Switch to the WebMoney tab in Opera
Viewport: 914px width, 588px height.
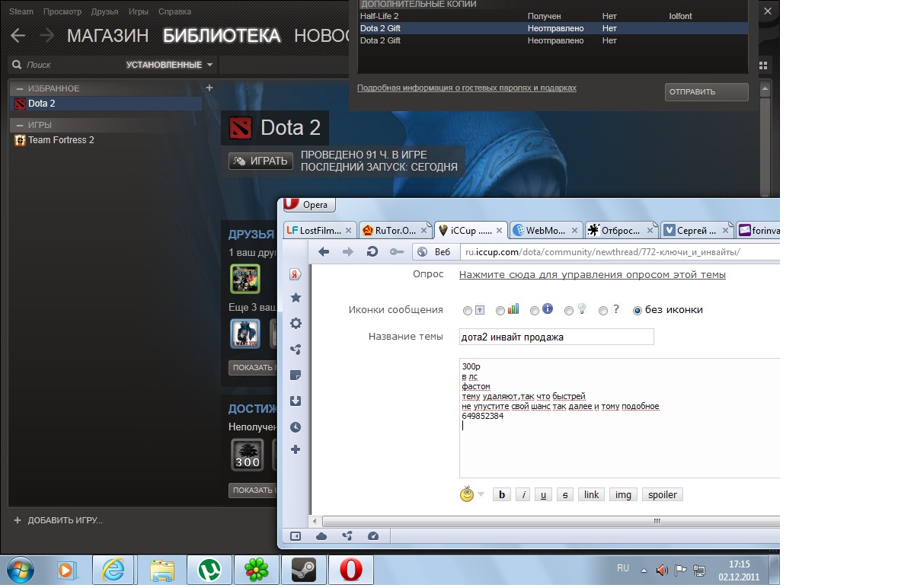[546, 230]
